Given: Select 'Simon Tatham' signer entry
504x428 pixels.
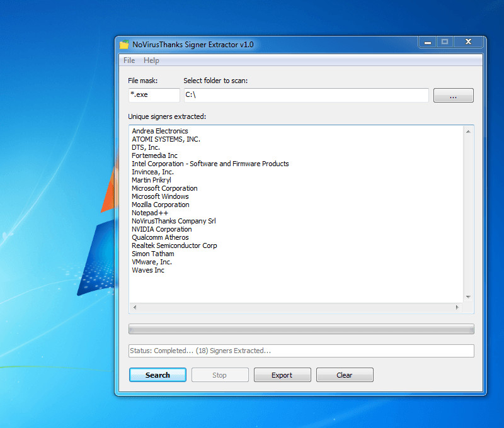Looking at the screenshot, I should [x=153, y=254].
